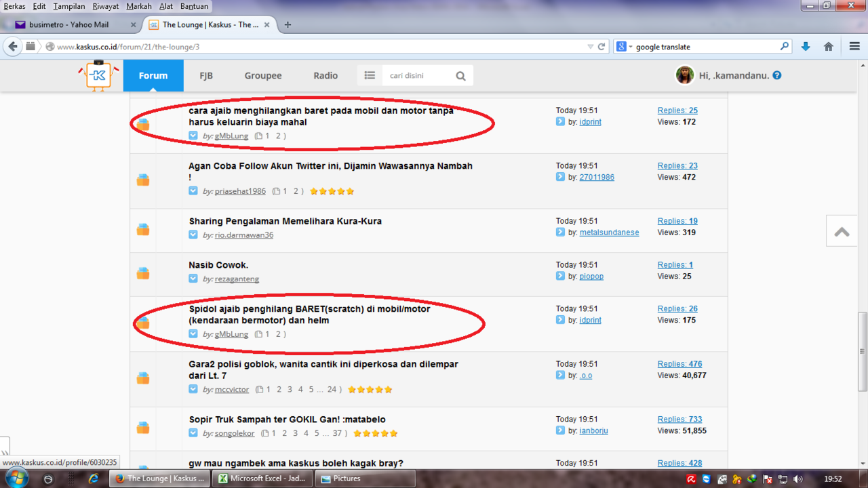Open Microsoft Excel from the taskbar
868x488 pixels.
click(x=262, y=479)
